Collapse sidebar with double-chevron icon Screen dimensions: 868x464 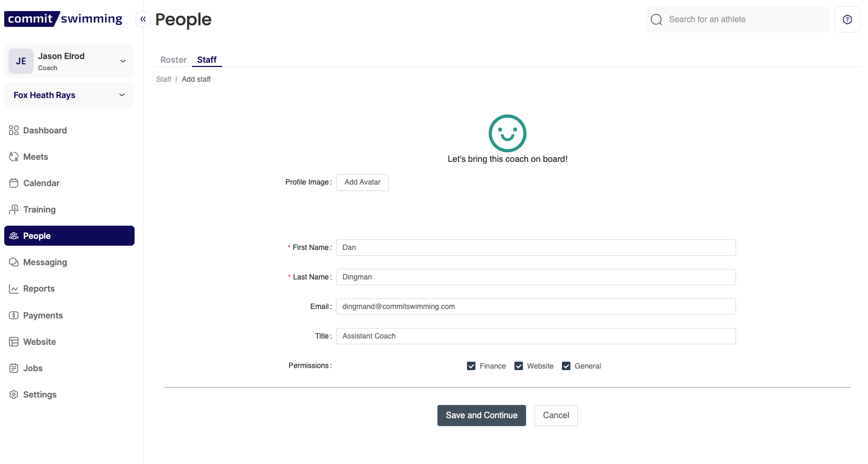point(143,19)
